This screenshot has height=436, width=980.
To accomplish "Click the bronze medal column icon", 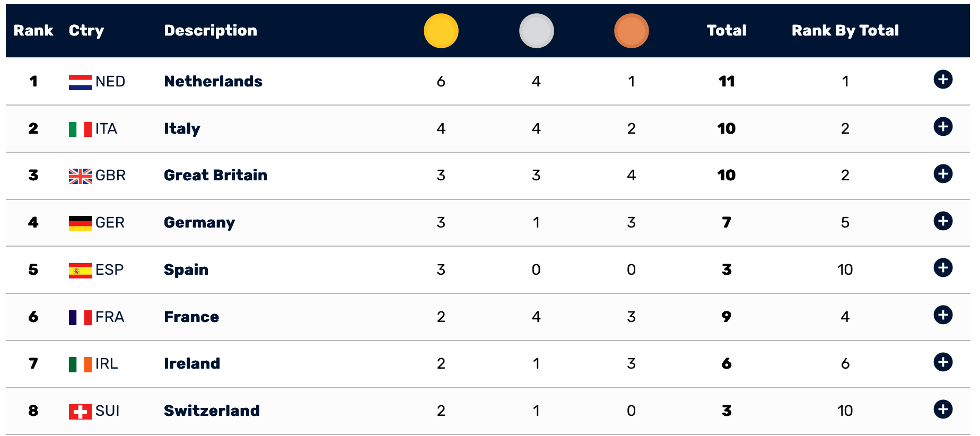I will point(631,31).
